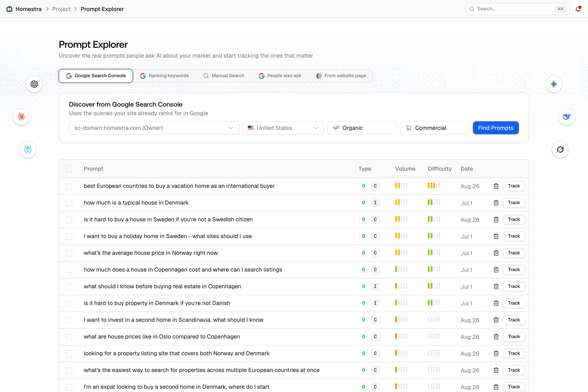The height and width of the screenshot is (392, 588).
Task: Open the sc-domain:homestra.com property dropdown
Action: pyautogui.click(x=154, y=128)
